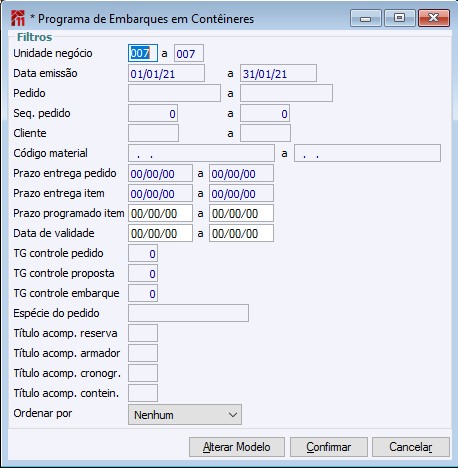458x468 pixels.
Task: Click the Título acomp. reserva field
Action: [x=143, y=333]
